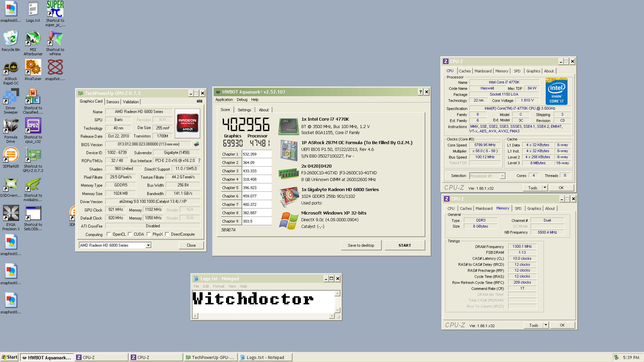Viewport: 644px width, 362px height.
Task: Launch the wPrime shortcut icon
Action: (55, 43)
